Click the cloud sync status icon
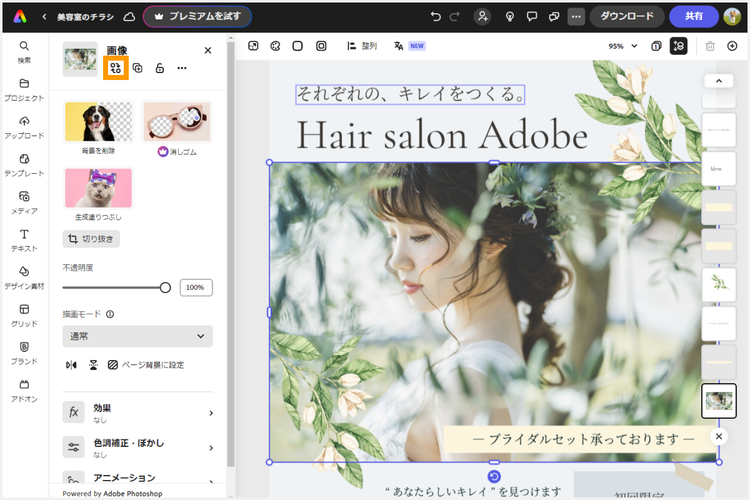The height and width of the screenshot is (500, 750). click(x=129, y=17)
